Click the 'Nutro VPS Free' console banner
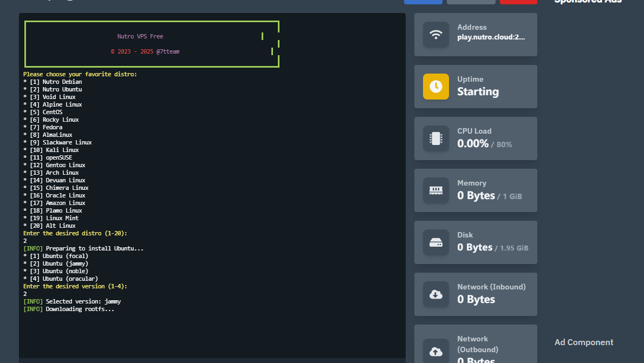644x363 pixels. coord(140,37)
